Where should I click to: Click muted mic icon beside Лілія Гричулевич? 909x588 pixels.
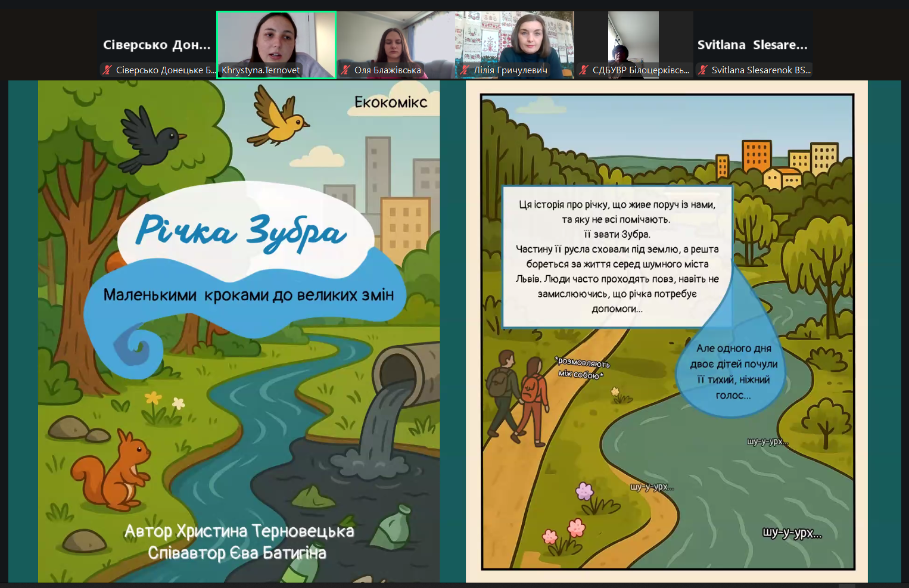(x=465, y=70)
